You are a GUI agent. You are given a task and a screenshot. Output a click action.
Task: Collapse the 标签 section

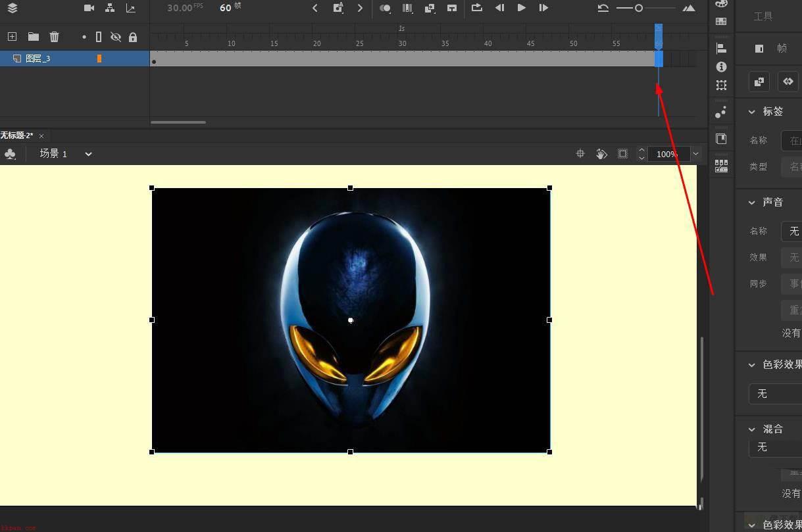click(751, 112)
